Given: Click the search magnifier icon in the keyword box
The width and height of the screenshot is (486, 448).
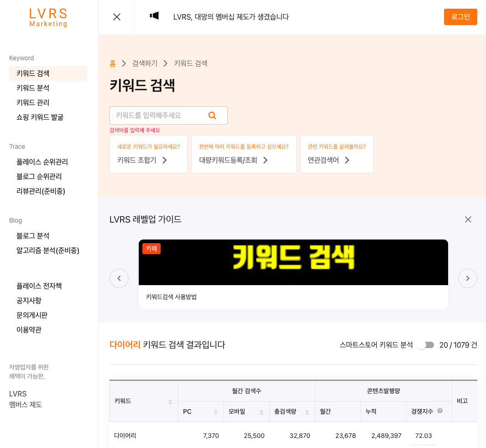Looking at the screenshot, I should [x=212, y=115].
